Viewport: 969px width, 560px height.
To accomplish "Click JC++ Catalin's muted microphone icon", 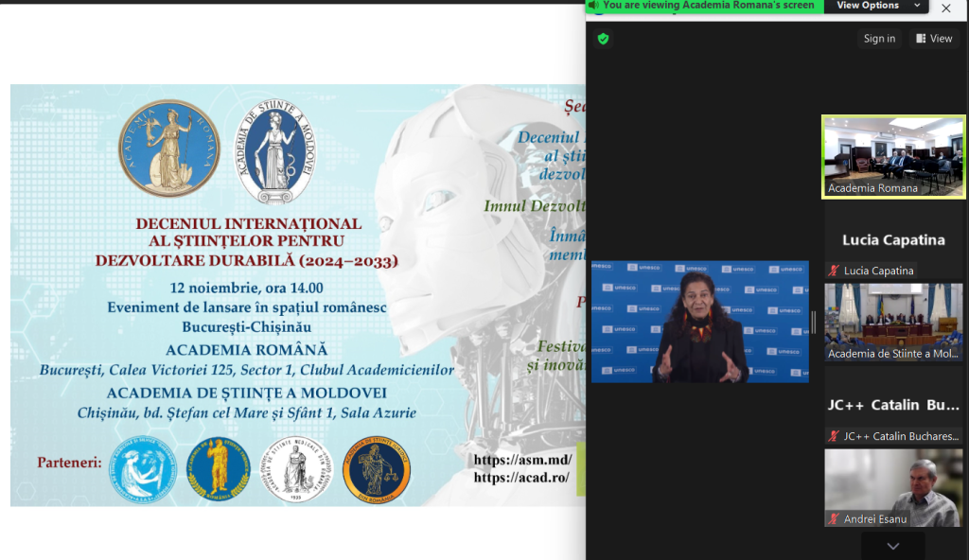I will 834,437.
